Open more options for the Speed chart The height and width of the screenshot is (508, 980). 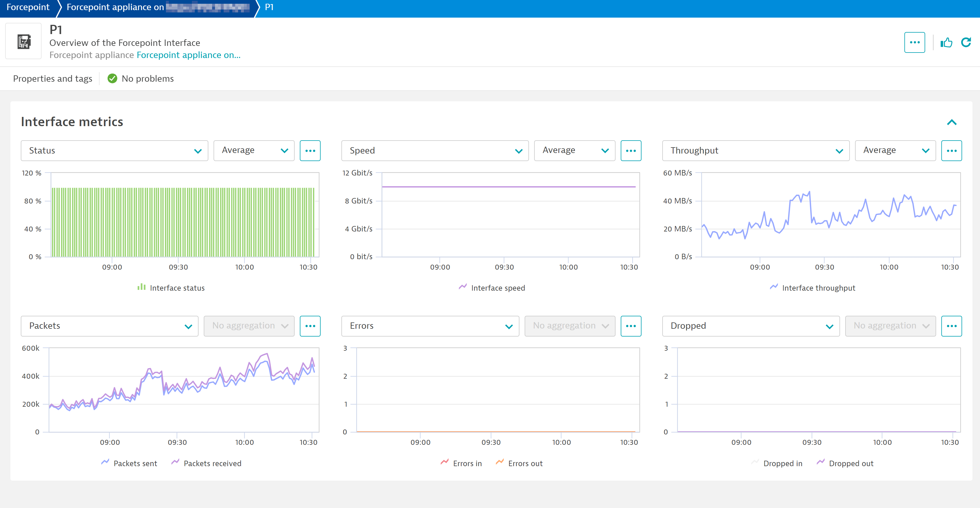[x=631, y=150]
